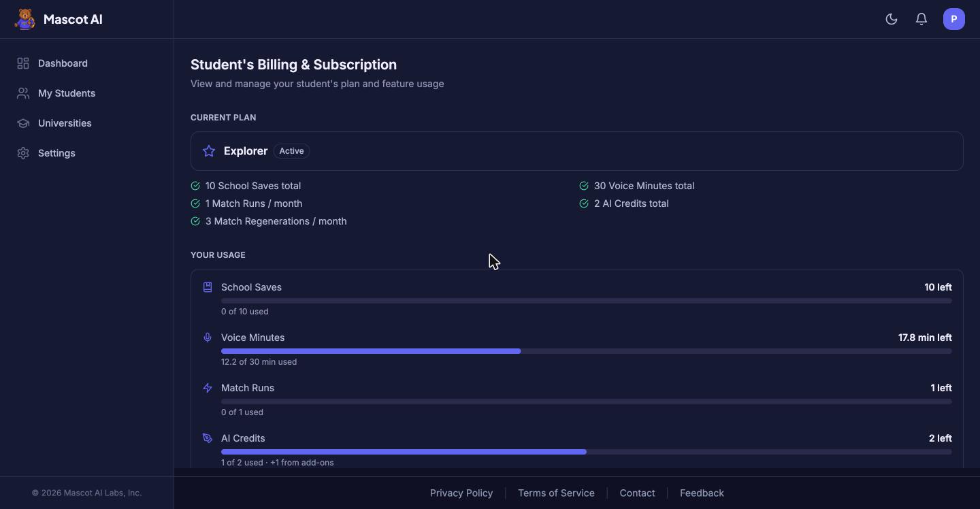Click the Voice Minutes microphone icon
This screenshot has width=980, height=509.
coord(208,338)
